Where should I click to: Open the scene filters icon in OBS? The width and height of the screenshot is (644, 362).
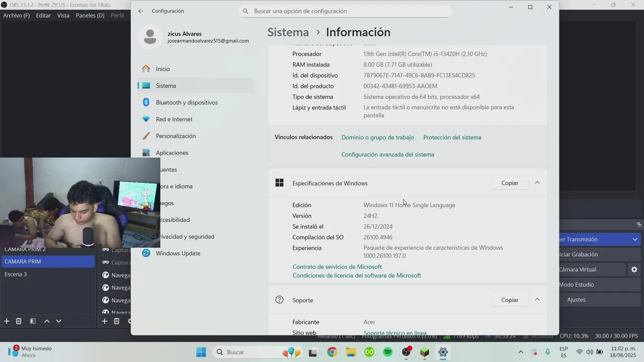point(33,321)
